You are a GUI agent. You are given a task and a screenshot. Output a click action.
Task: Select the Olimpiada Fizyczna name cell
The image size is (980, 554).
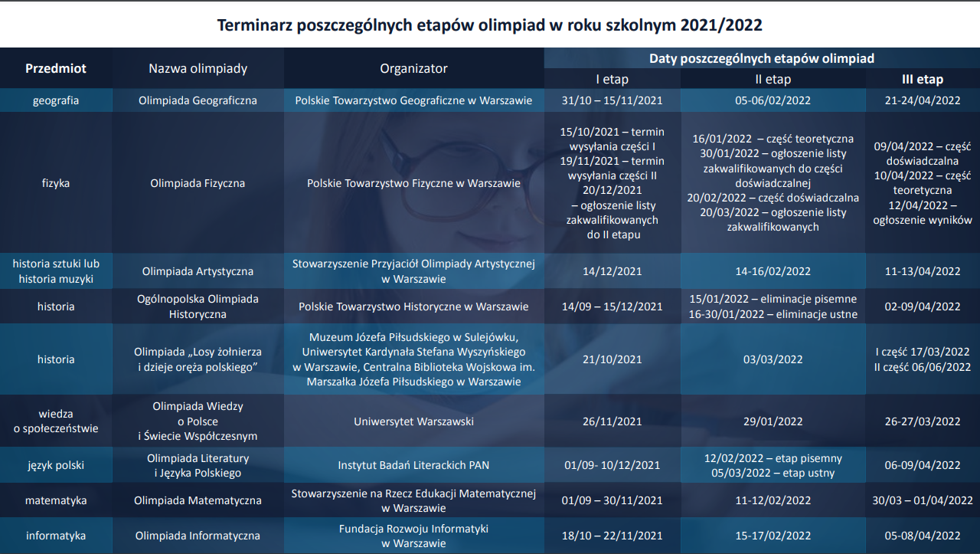point(198,183)
